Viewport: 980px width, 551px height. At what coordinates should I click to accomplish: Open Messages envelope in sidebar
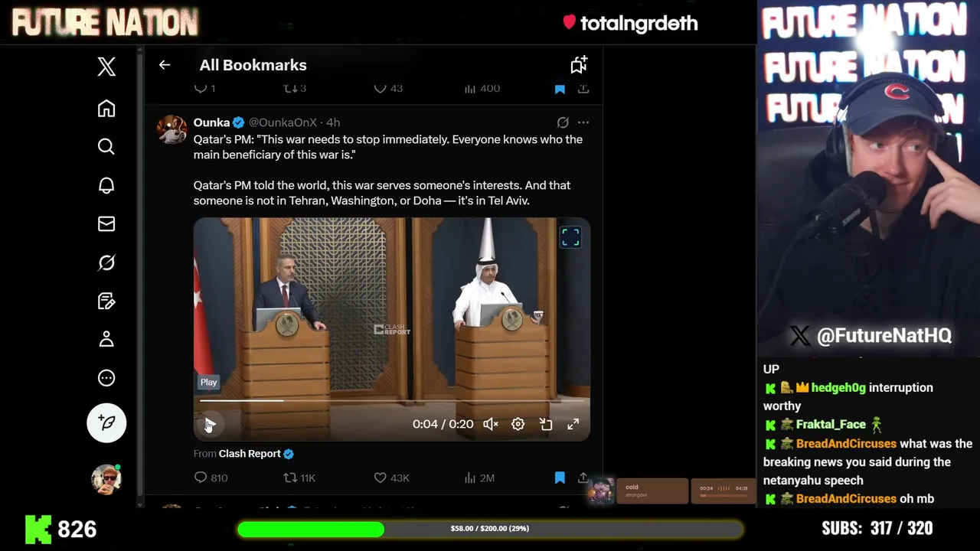click(x=106, y=223)
